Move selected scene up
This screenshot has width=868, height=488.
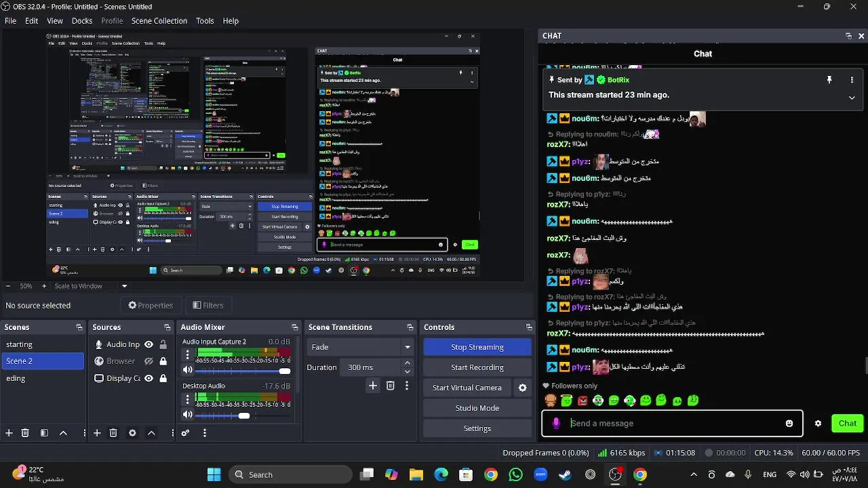63,433
